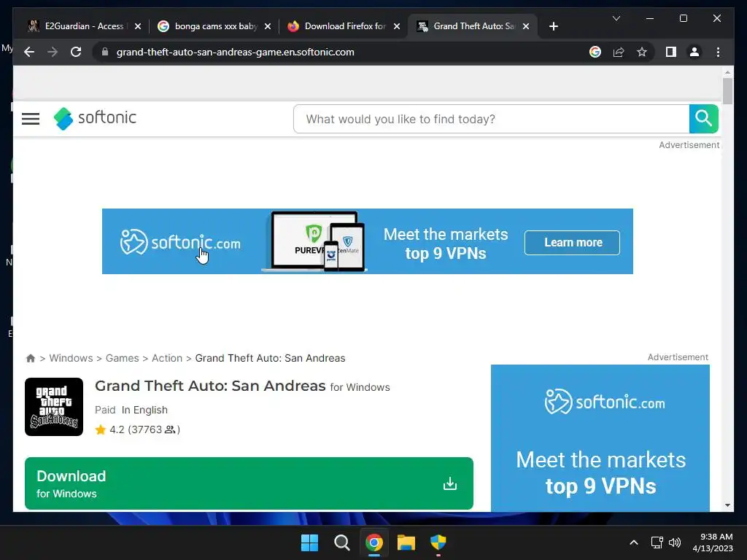Expand the tab search dropdown arrow
The image size is (747, 560).
point(616,18)
